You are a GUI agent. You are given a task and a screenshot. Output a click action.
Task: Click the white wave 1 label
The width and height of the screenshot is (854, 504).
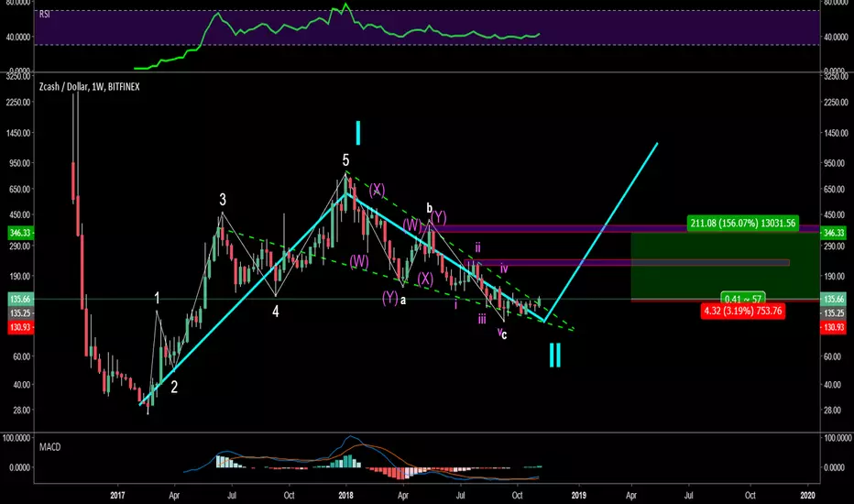point(158,298)
